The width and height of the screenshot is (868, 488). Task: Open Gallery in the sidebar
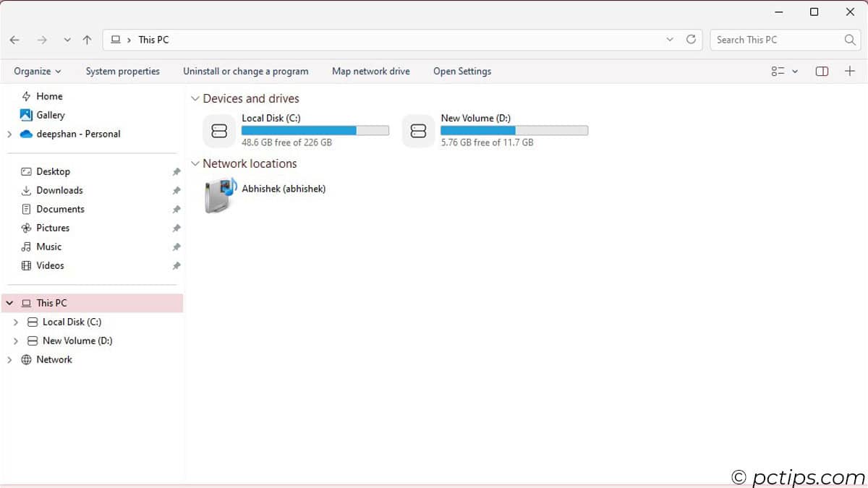click(x=50, y=115)
